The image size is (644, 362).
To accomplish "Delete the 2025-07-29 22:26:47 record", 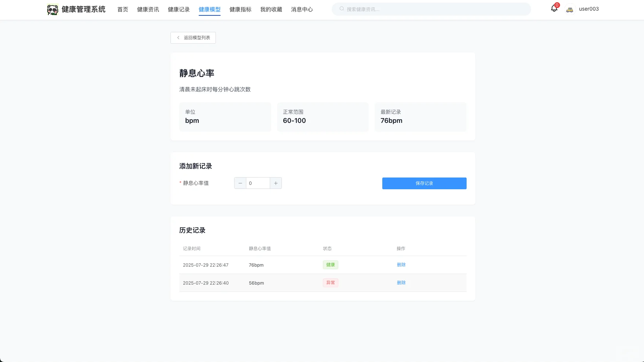I will coord(401,264).
